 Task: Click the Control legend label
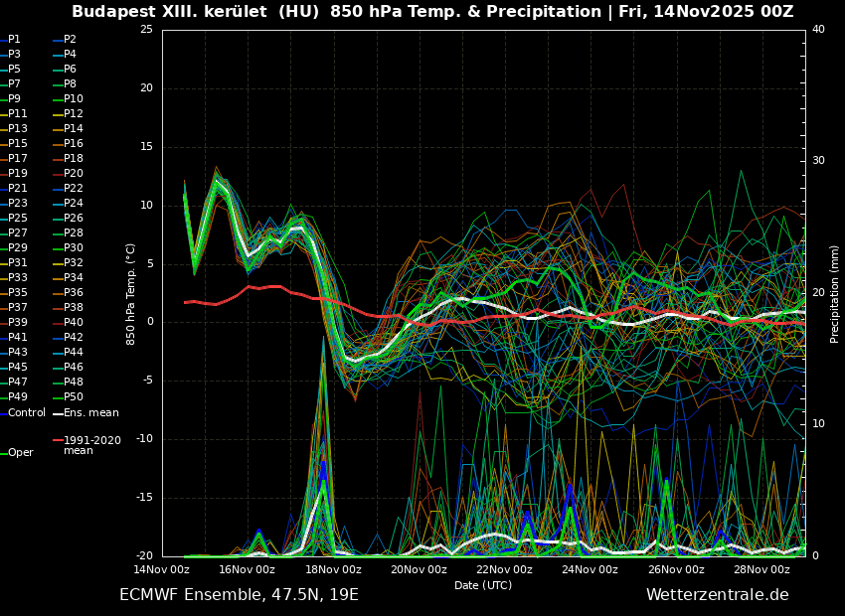point(27,412)
